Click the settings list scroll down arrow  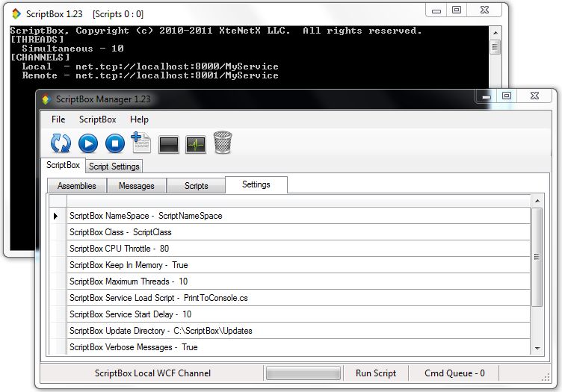tap(537, 349)
